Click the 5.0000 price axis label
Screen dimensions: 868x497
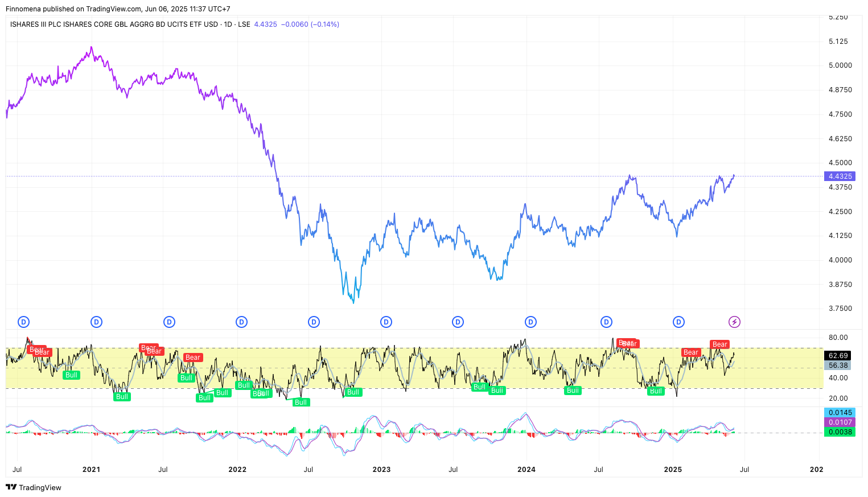tap(840, 65)
